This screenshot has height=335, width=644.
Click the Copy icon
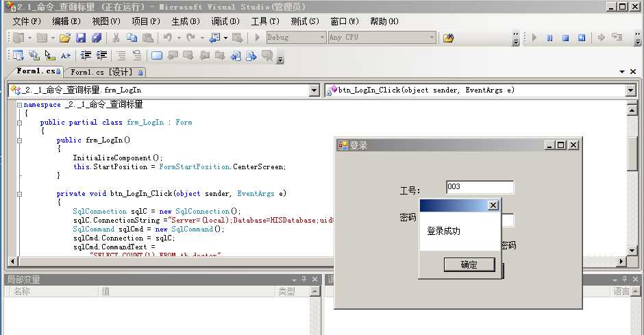pyautogui.click(x=132, y=38)
